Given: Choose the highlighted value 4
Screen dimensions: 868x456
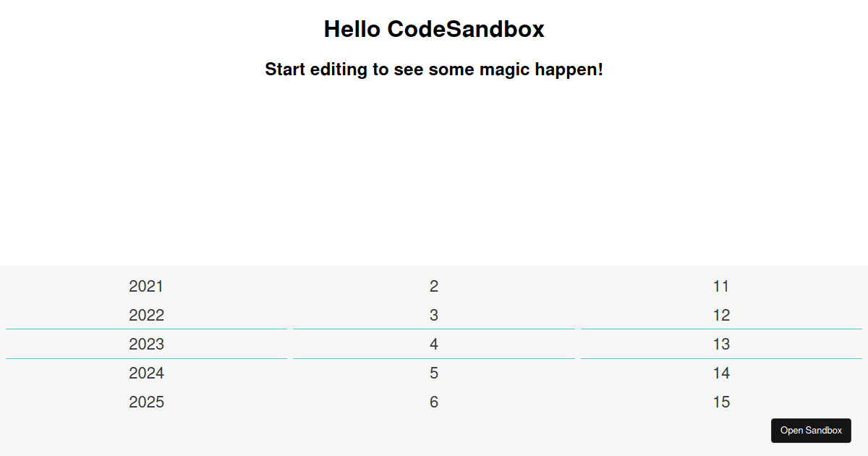Looking at the screenshot, I should point(434,344).
